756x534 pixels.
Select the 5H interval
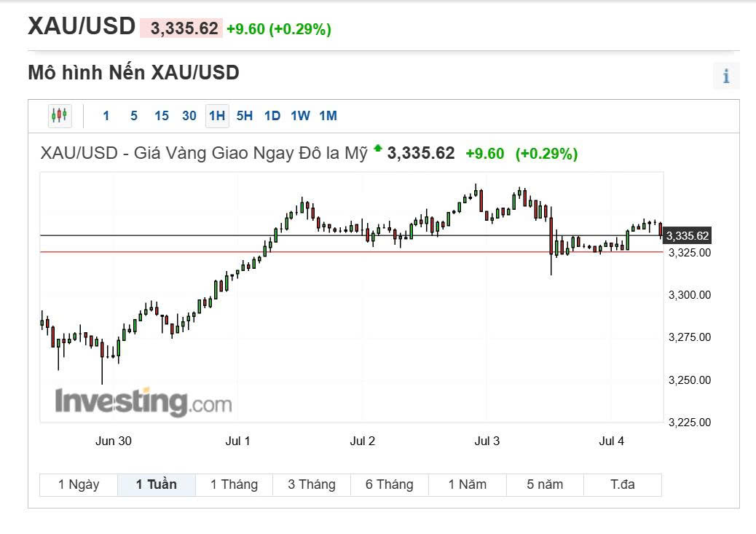coord(245,116)
